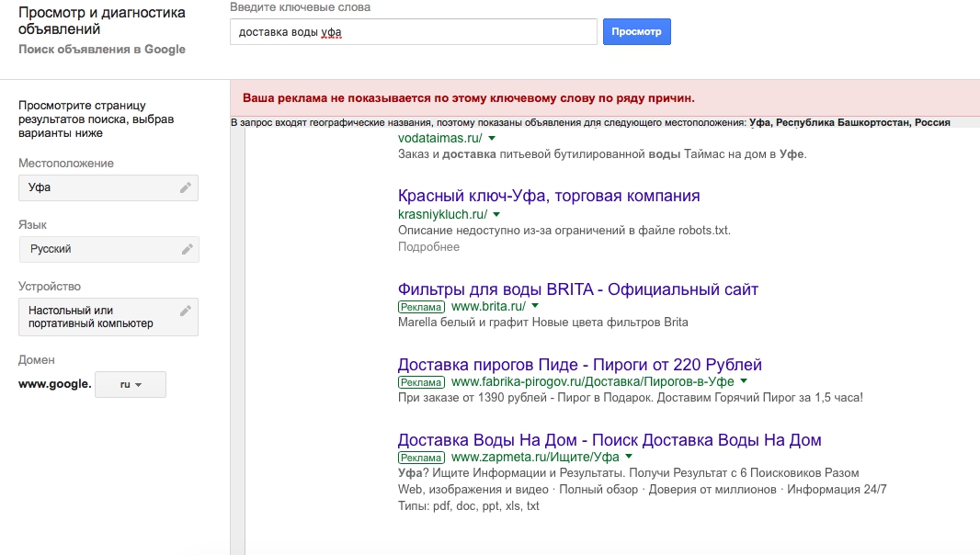
Task: Click subtitle Поиск объявления в Google
Action: 102,50
